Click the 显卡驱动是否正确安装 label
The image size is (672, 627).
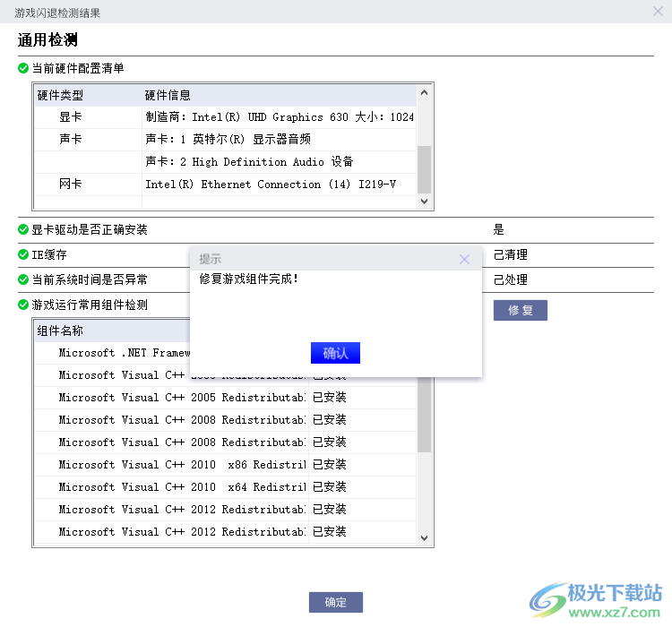(90, 229)
